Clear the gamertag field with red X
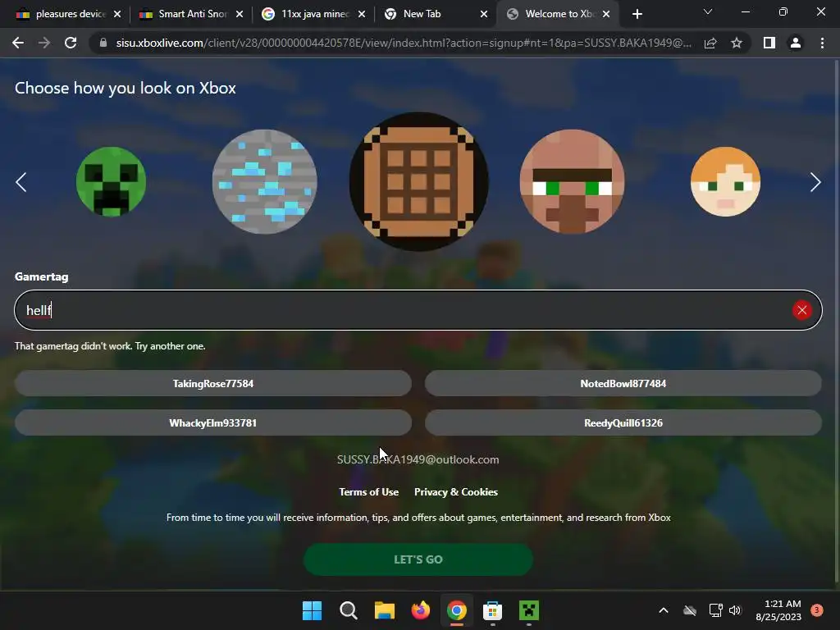 pos(802,310)
